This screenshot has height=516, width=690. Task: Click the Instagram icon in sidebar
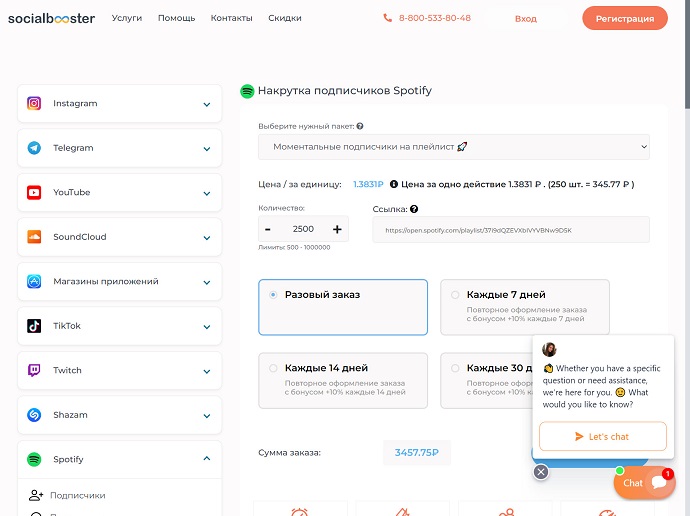pyautogui.click(x=34, y=103)
